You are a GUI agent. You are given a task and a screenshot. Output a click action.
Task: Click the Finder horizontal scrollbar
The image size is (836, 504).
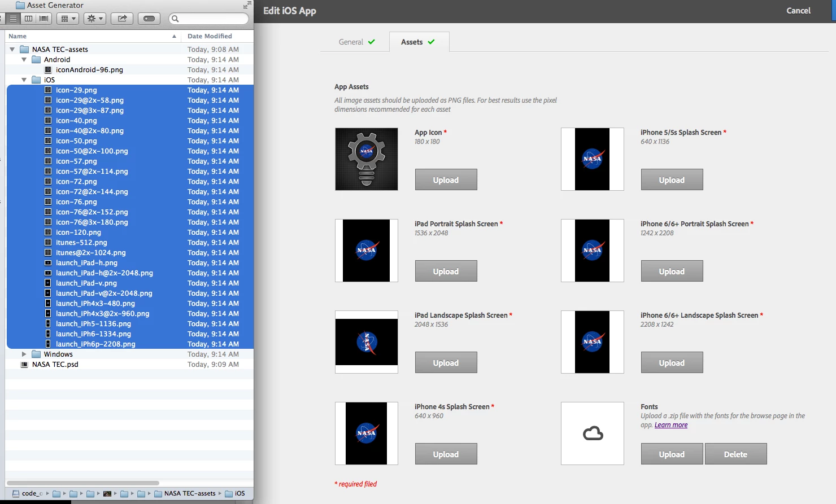click(x=83, y=483)
